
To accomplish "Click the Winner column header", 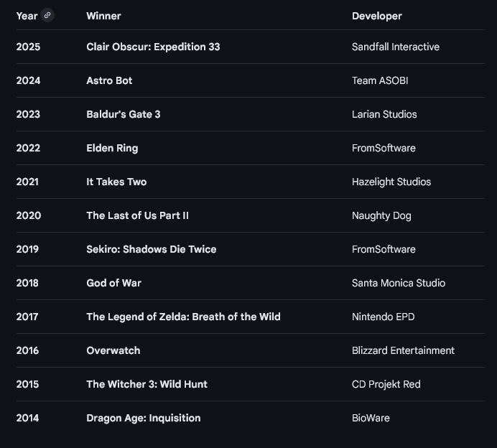I will pos(103,16).
